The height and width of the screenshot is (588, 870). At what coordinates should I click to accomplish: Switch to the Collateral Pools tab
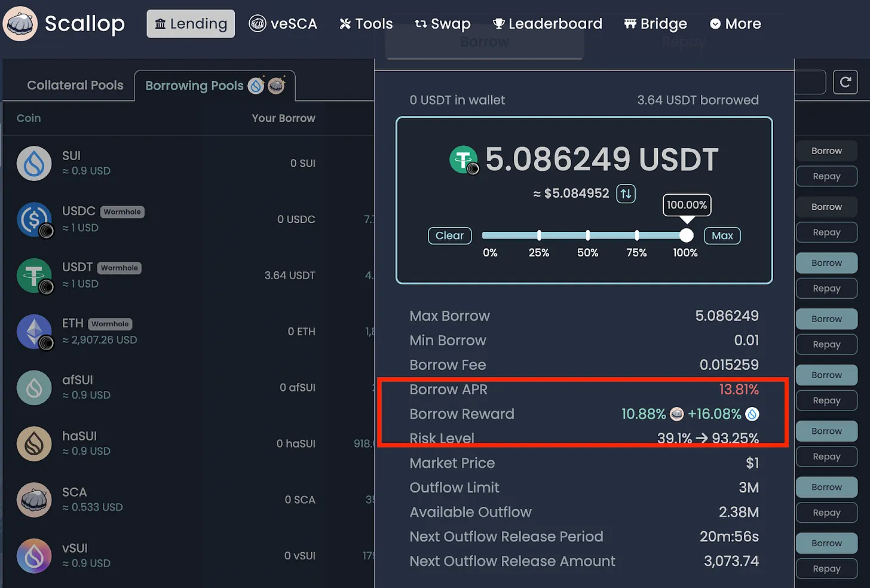75,85
